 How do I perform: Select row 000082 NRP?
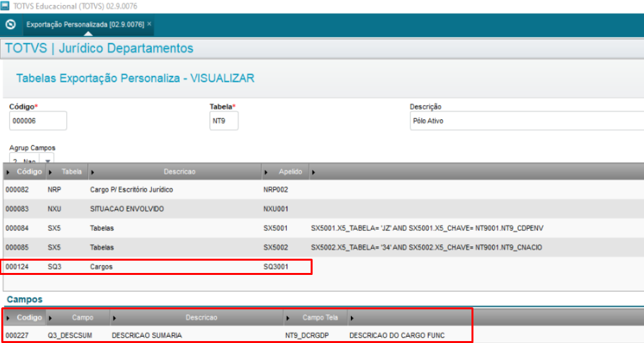tap(323, 190)
